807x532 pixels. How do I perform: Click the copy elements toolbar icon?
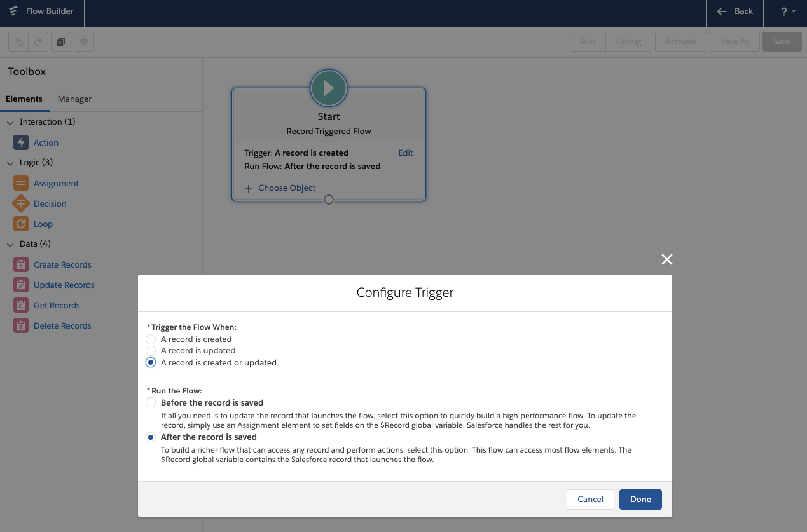coord(61,42)
